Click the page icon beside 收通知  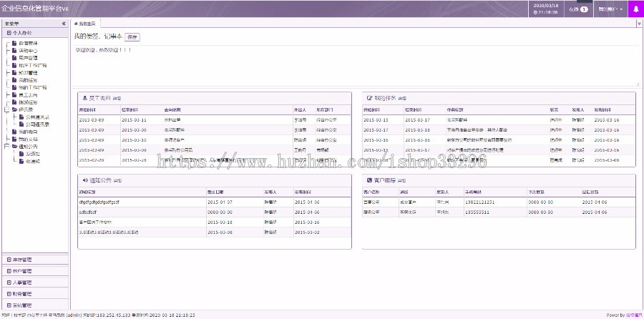(x=21, y=162)
